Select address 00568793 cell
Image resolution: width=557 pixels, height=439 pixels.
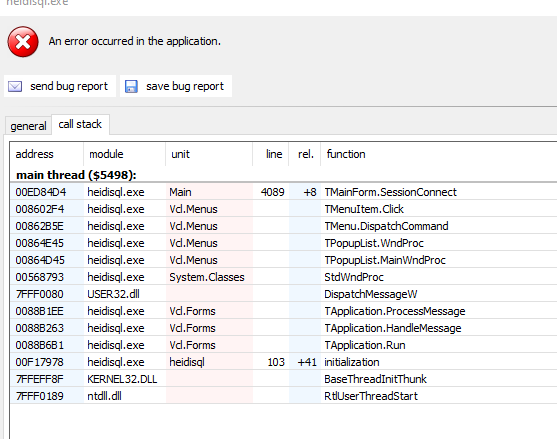coord(39,277)
